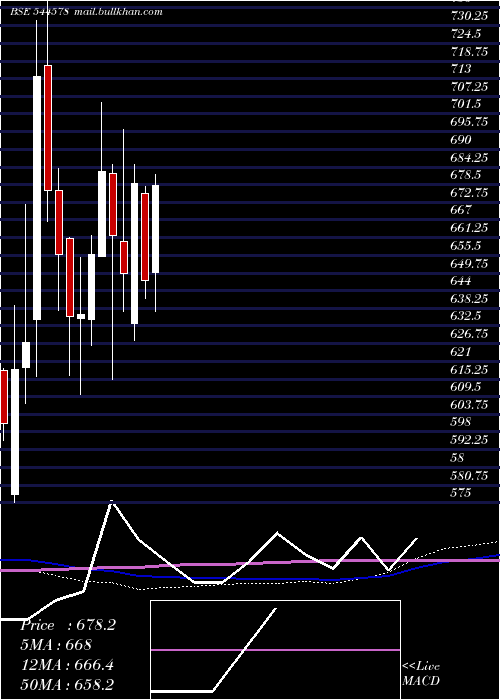Click the Live MACD label
Viewport: 500px width, 700px height.
pyautogui.click(x=421, y=674)
